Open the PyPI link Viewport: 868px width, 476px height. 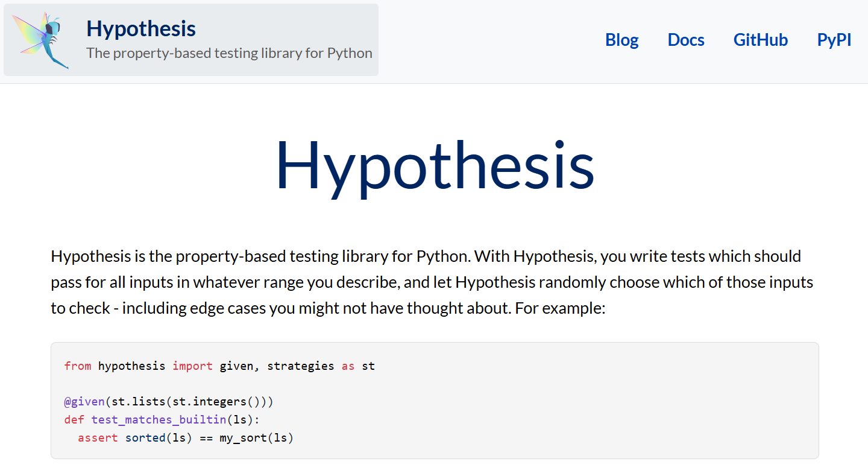834,40
